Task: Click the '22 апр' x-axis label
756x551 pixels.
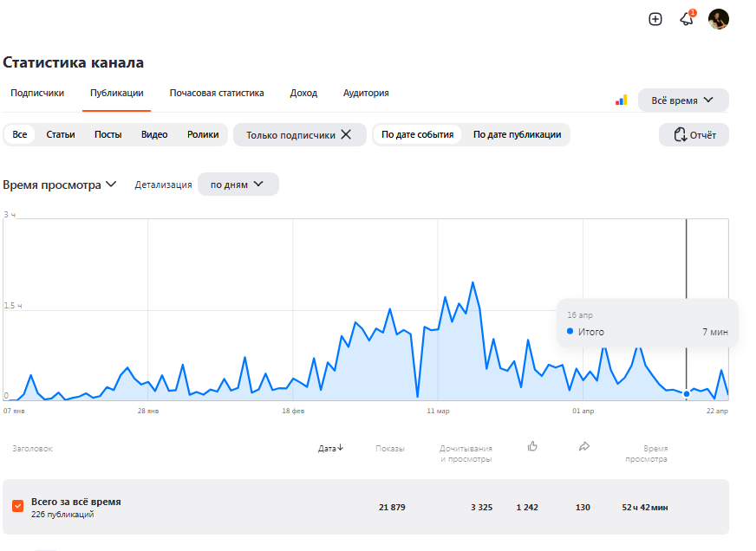Action: click(x=717, y=411)
